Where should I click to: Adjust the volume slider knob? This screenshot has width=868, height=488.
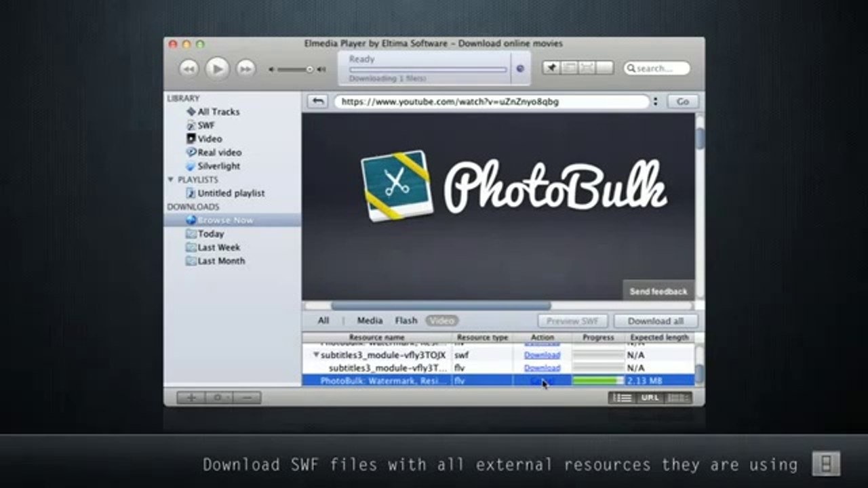click(310, 69)
